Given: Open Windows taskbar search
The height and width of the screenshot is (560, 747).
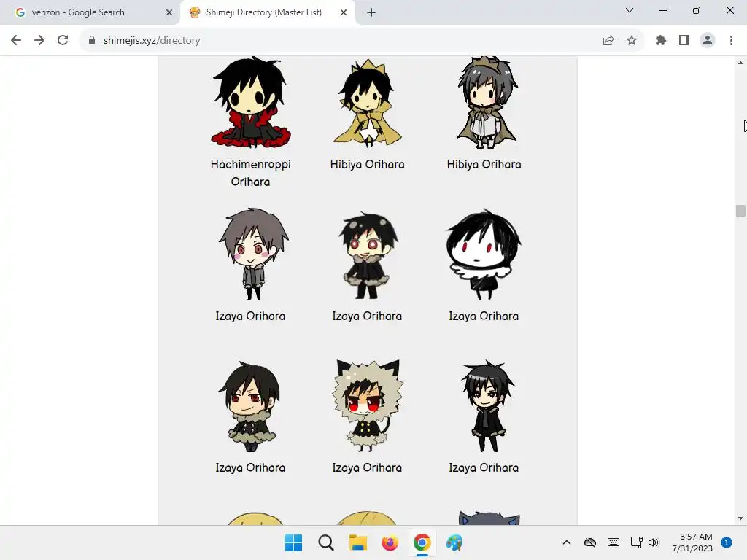Looking at the screenshot, I should [x=326, y=542].
